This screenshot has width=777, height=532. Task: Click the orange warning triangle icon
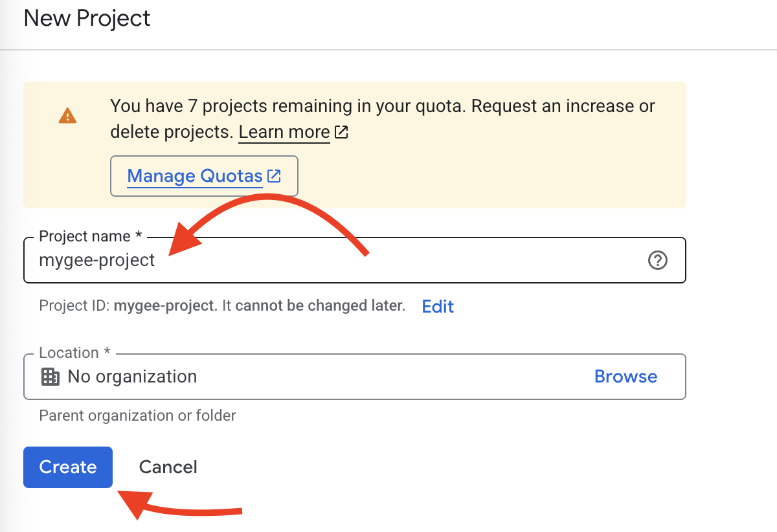67,116
